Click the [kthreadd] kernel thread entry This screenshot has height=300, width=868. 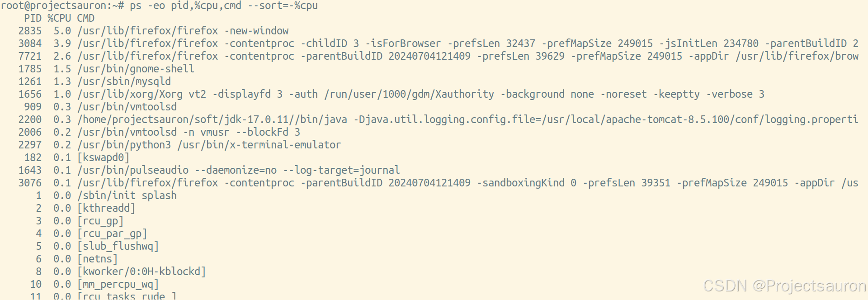point(106,208)
